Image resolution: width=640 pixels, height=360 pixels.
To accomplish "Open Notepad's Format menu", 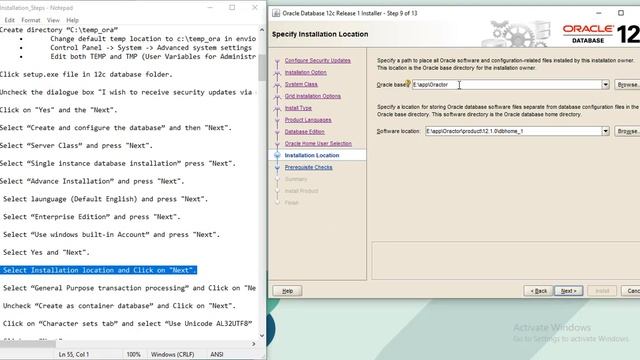I will pyautogui.click(x=31, y=20).
